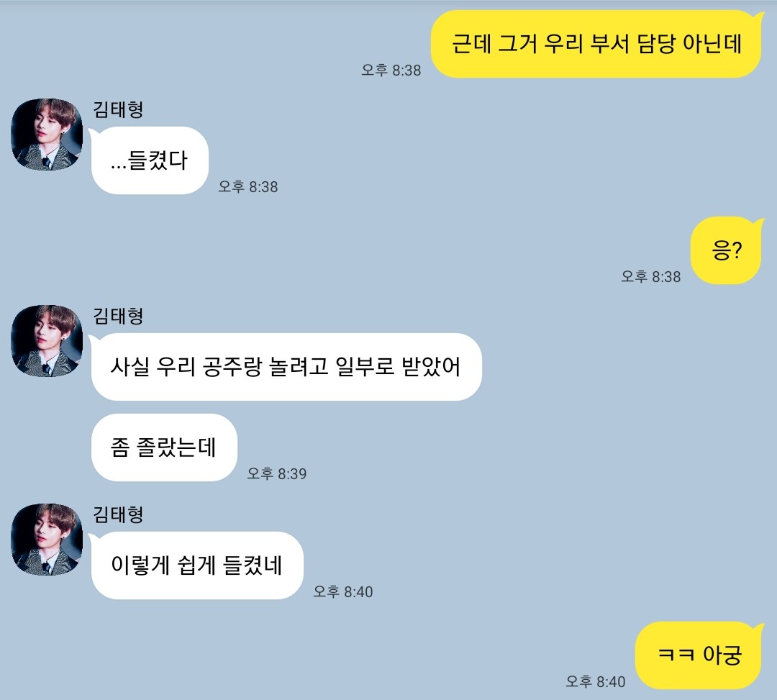
Task: Open the bottom 김태형 profile picture
Action: click(47, 540)
